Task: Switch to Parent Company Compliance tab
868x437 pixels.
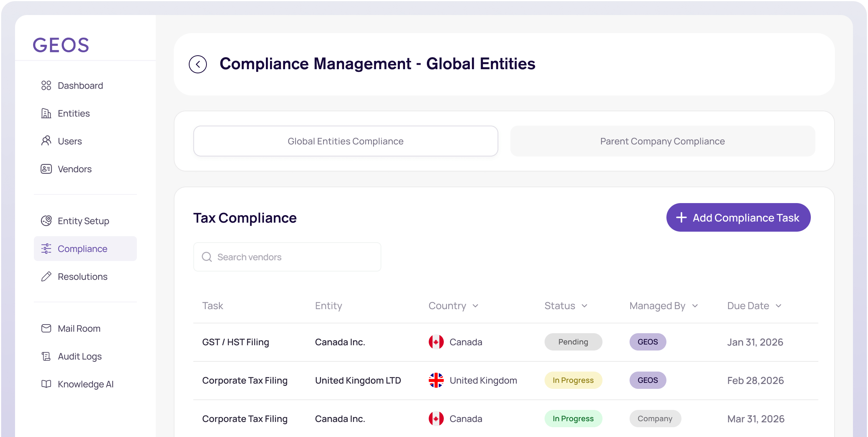Action: click(662, 141)
